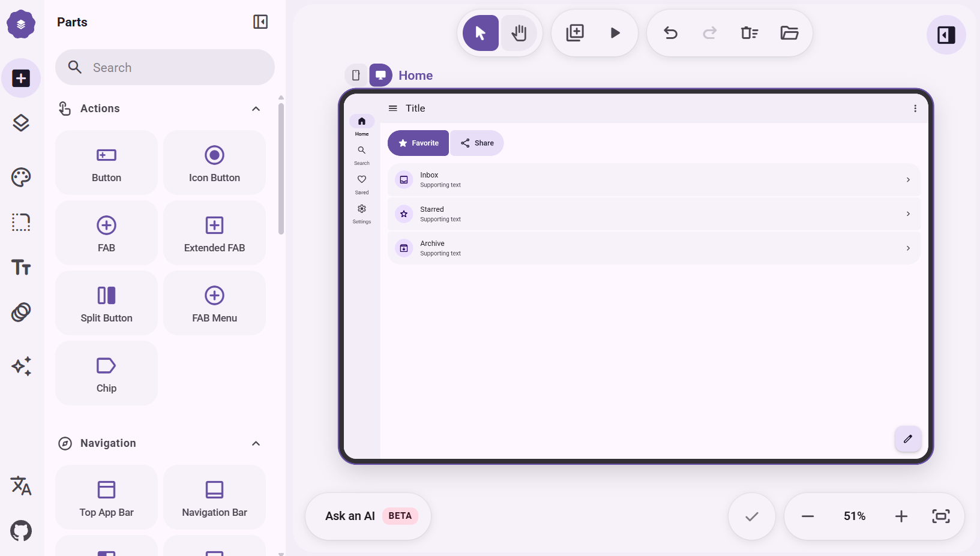The width and height of the screenshot is (980, 556).
Task: Open the AI sparkle panel
Action: point(21,366)
